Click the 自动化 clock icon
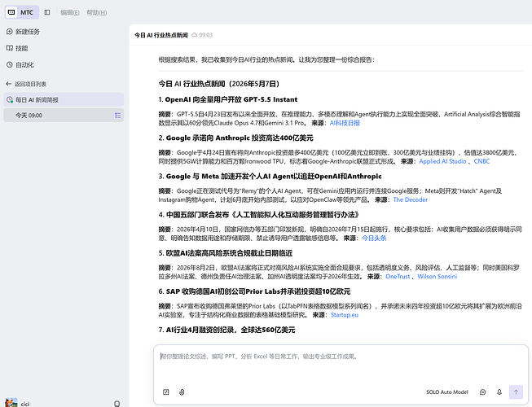 coord(10,65)
